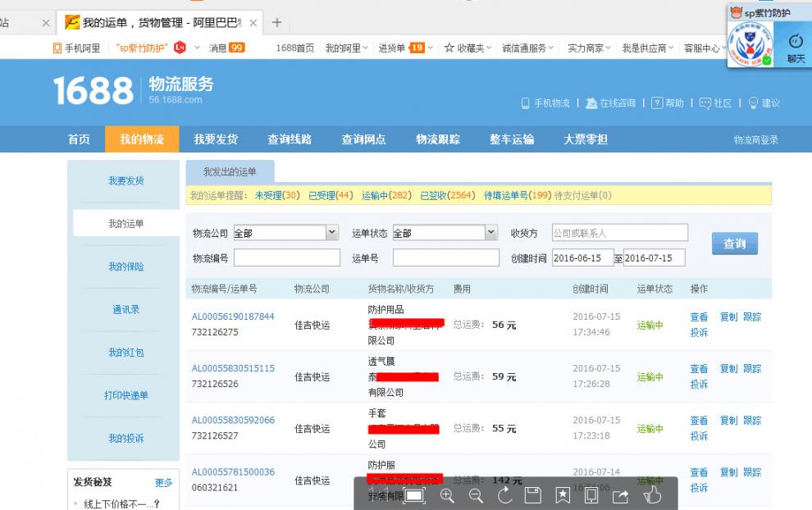The width and height of the screenshot is (812, 510).
Task: Expand the 运单状态 dropdown
Action: tap(490, 233)
